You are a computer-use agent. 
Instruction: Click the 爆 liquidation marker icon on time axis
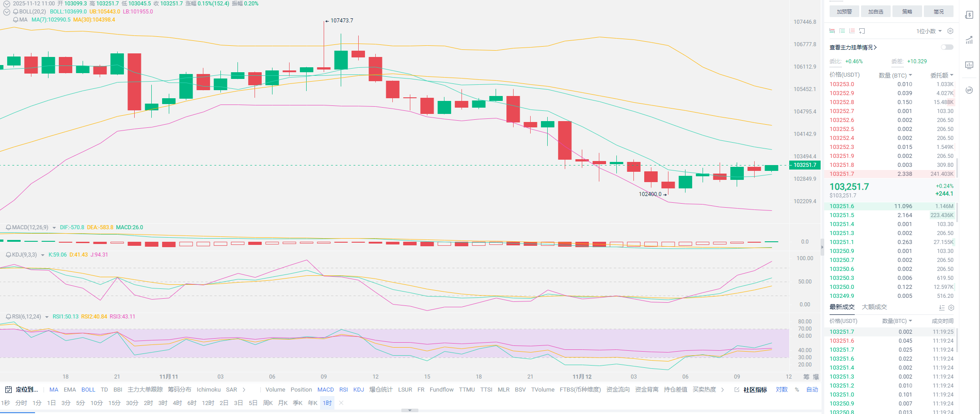pos(816,377)
